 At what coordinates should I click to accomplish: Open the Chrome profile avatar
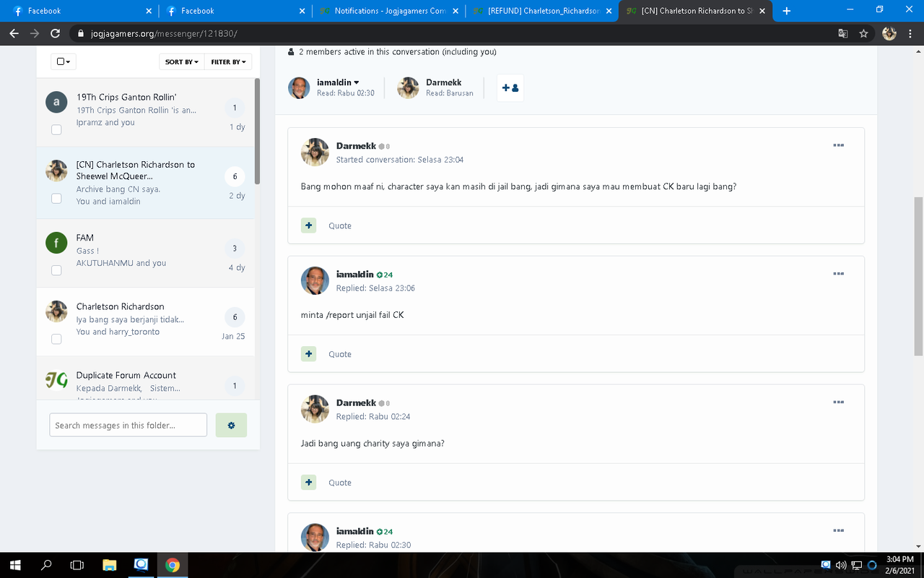889,33
